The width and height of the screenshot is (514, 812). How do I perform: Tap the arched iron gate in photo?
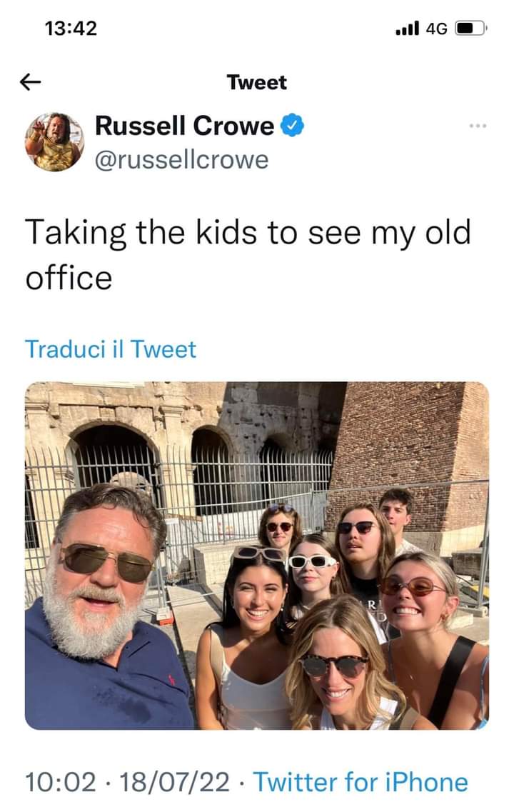[x=114, y=457]
